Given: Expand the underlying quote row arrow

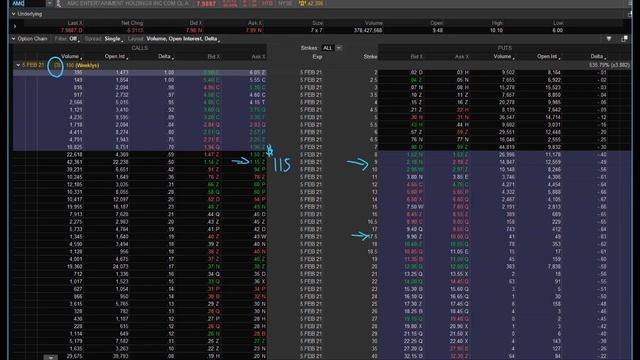Looking at the screenshot, I should 15,27.
